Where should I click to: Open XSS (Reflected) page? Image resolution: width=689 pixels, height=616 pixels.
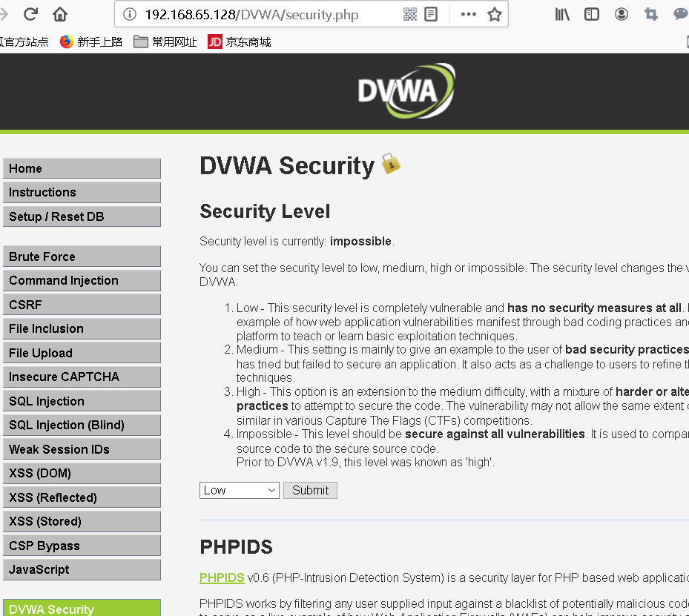(x=82, y=497)
